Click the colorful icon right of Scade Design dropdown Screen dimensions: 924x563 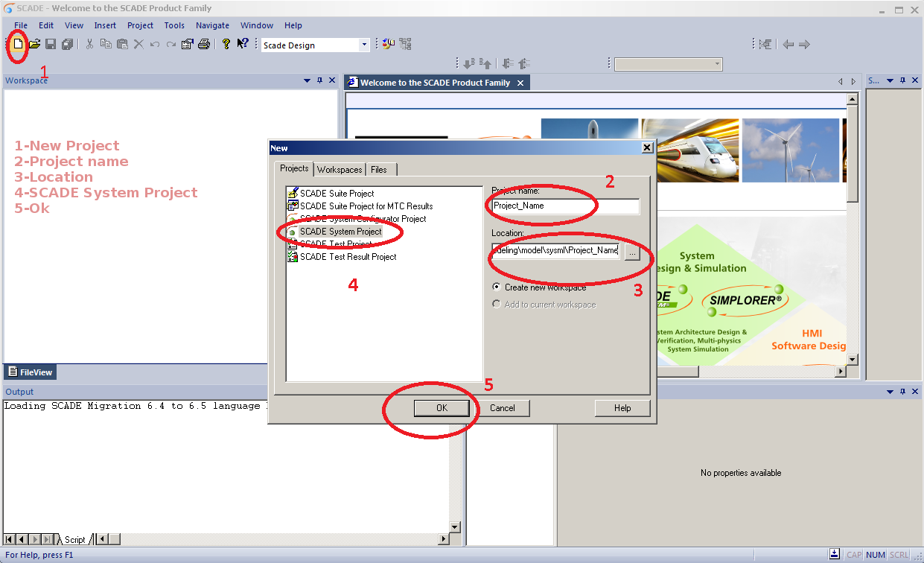point(388,44)
